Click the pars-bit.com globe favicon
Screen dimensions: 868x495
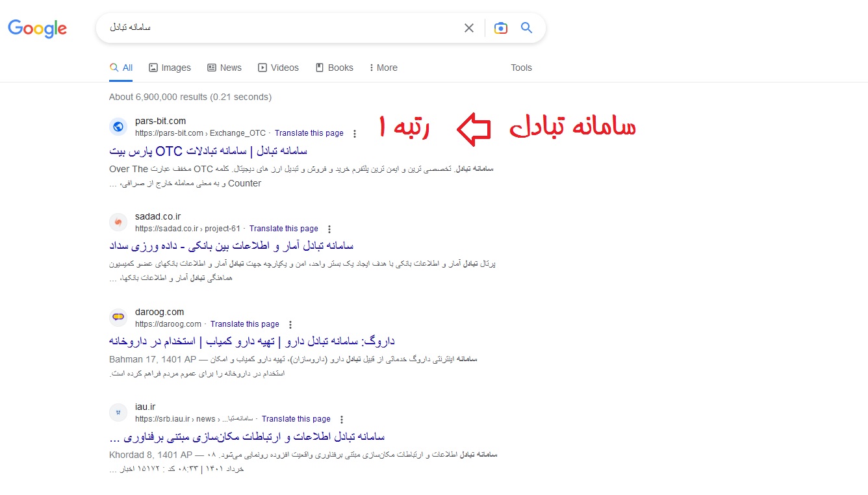click(118, 127)
